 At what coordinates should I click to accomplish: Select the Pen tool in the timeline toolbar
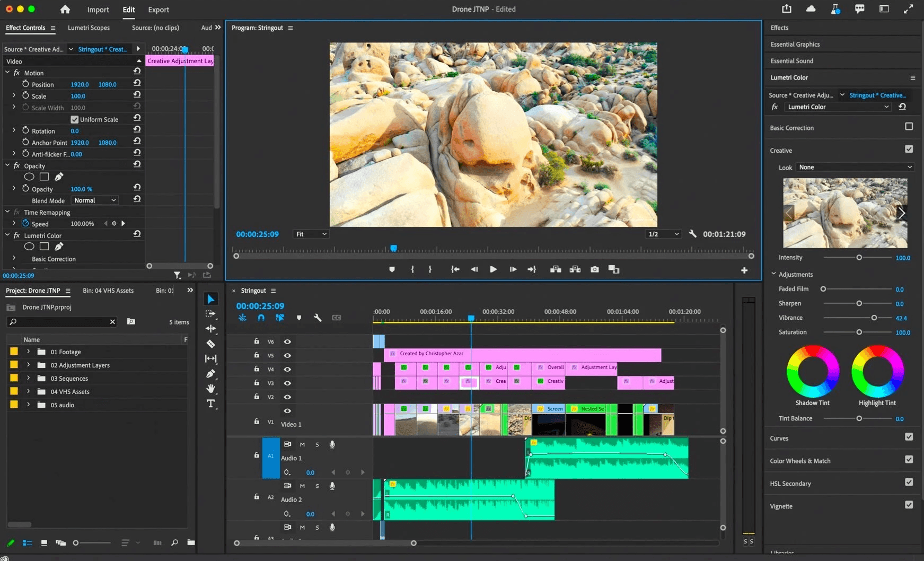click(210, 374)
